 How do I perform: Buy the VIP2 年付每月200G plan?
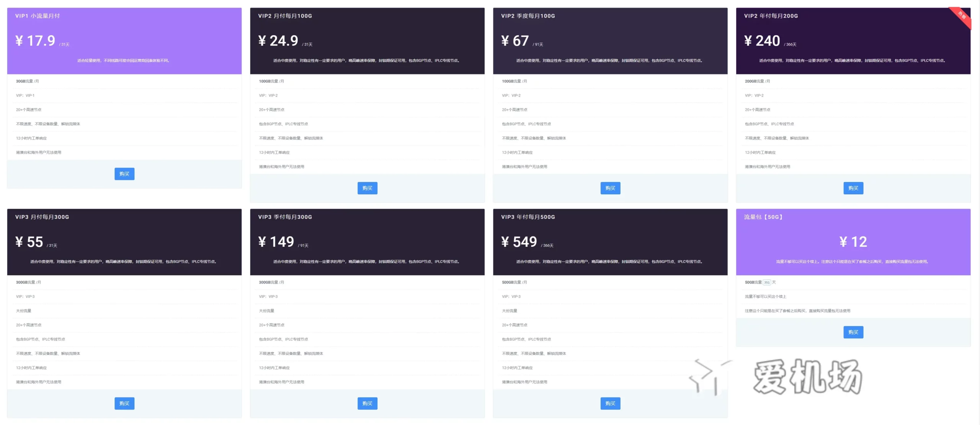point(853,188)
